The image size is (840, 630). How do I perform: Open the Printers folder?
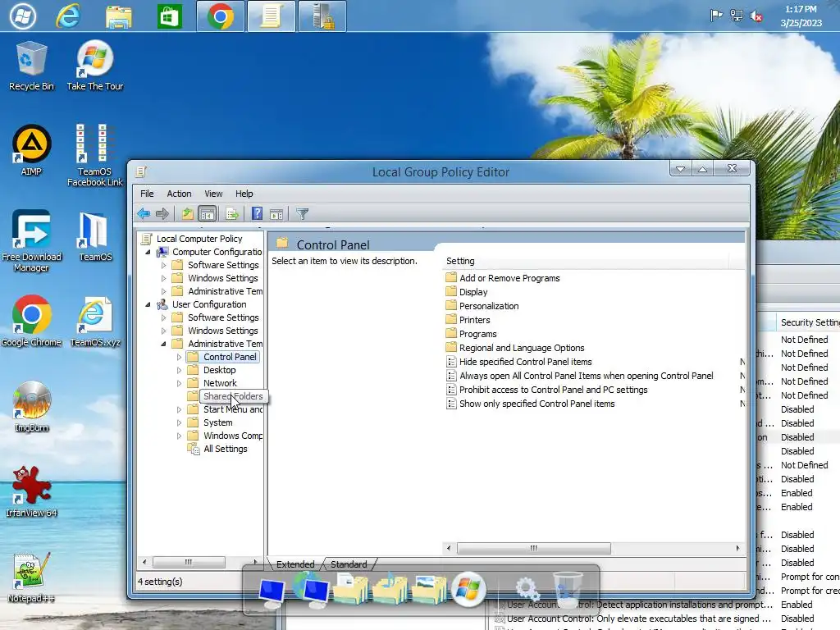475,320
